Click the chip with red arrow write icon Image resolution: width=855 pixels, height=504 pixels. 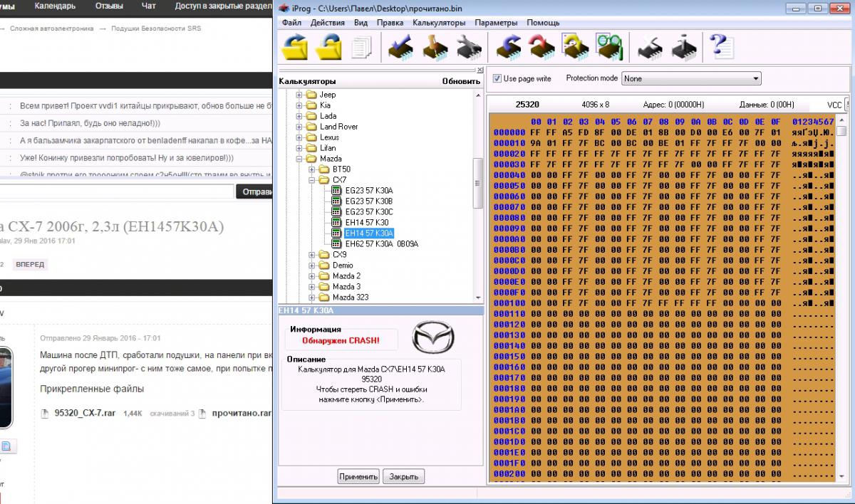(x=541, y=48)
